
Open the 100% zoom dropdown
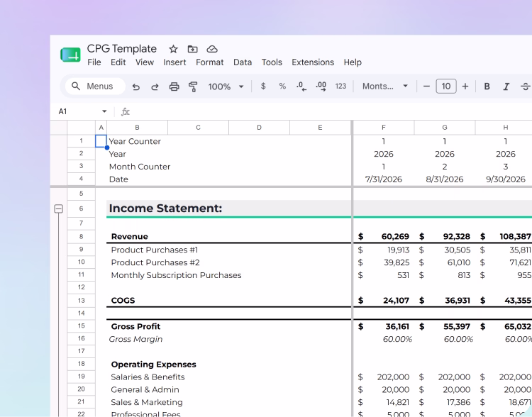226,87
